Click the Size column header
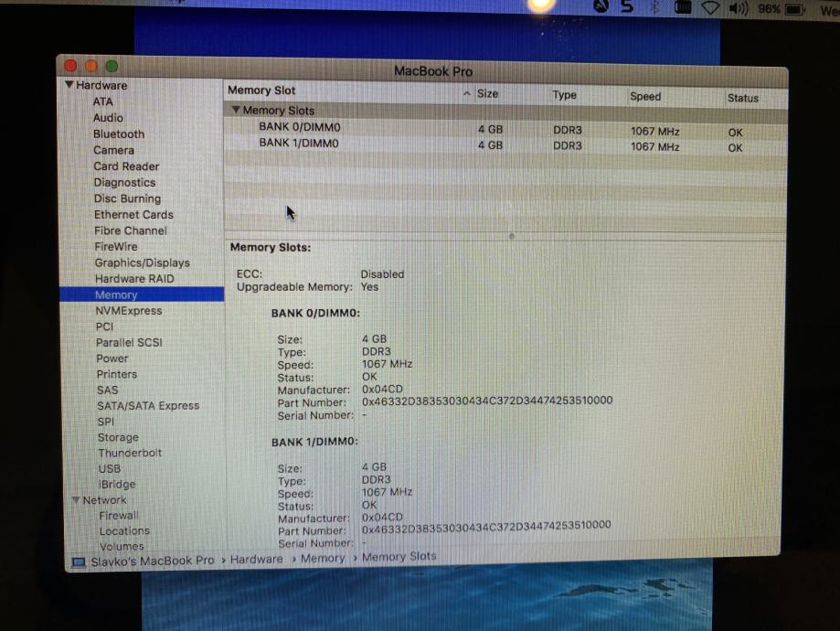Viewport: 840px width, 631px height. [487, 94]
